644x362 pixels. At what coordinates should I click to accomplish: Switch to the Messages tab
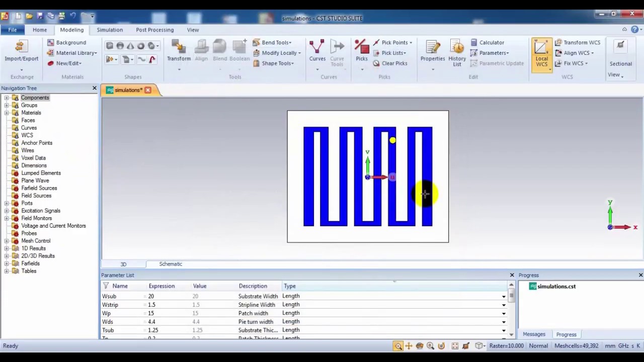[x=534, y=334]
